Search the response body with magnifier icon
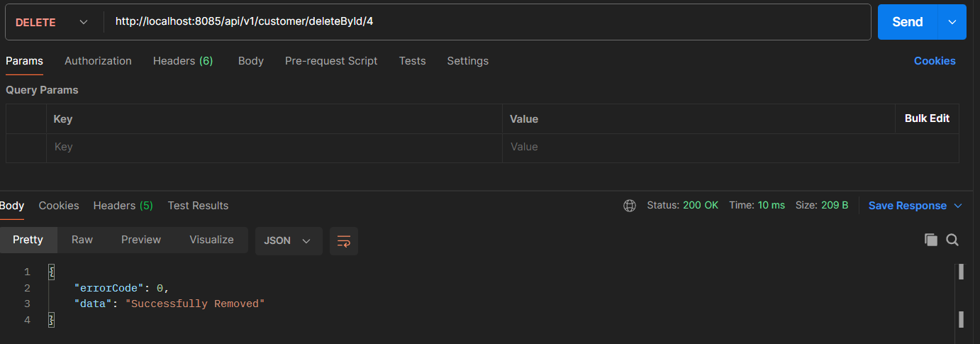980x344 pixels. pyautogui.click(x=952, y=240)
